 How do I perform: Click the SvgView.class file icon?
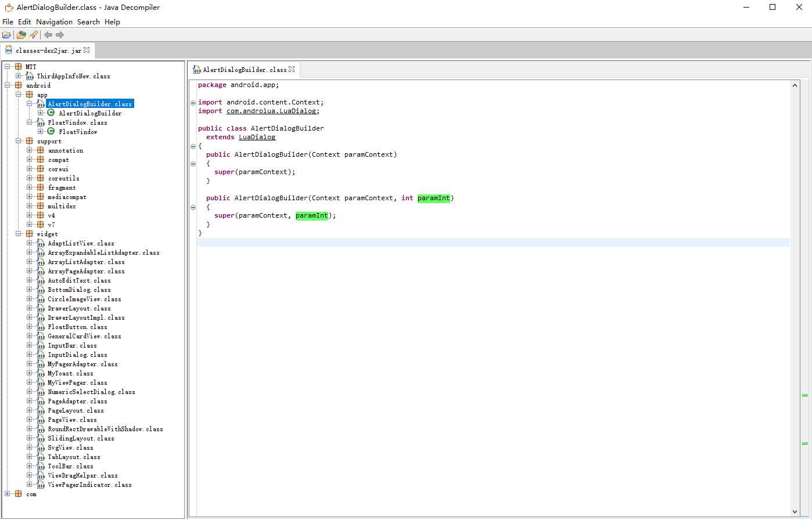(41, 447)
